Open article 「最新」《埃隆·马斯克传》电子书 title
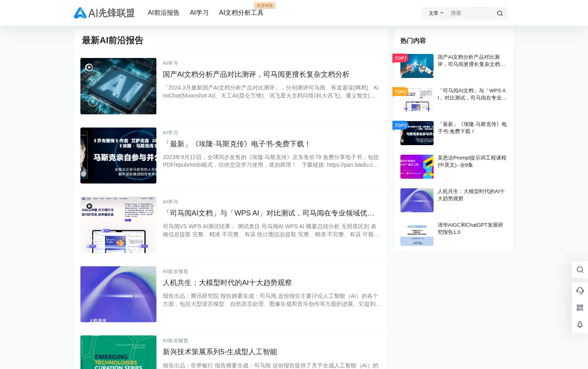588x369 pixels. click(x=237, y=144)
